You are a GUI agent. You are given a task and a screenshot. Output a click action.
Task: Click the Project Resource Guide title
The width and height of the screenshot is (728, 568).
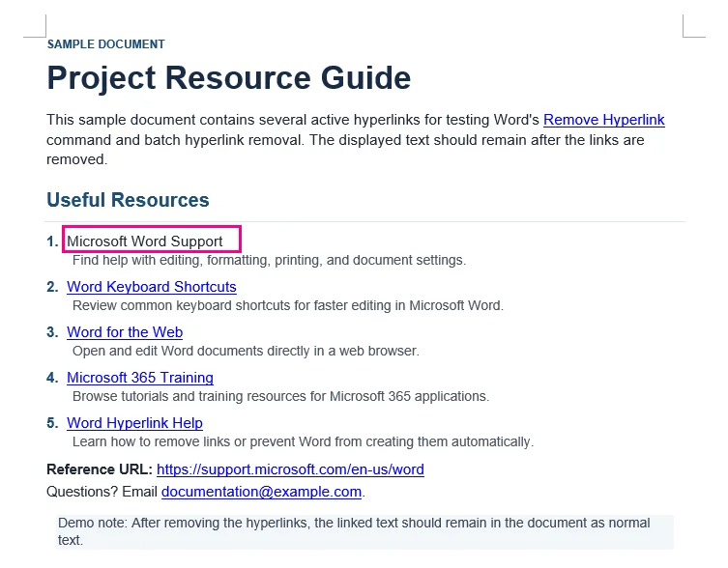click(x=229, y=77)
